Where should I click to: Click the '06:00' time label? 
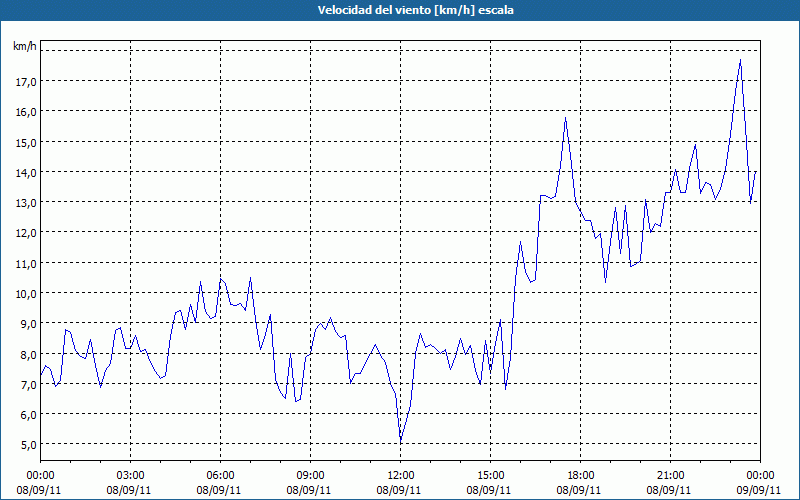point(220,476)
